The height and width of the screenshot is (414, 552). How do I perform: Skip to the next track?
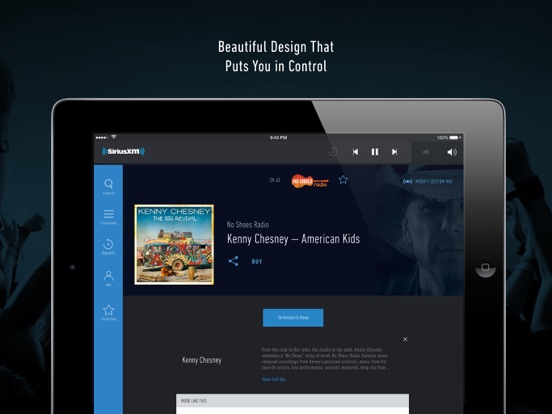coord(394,152)
